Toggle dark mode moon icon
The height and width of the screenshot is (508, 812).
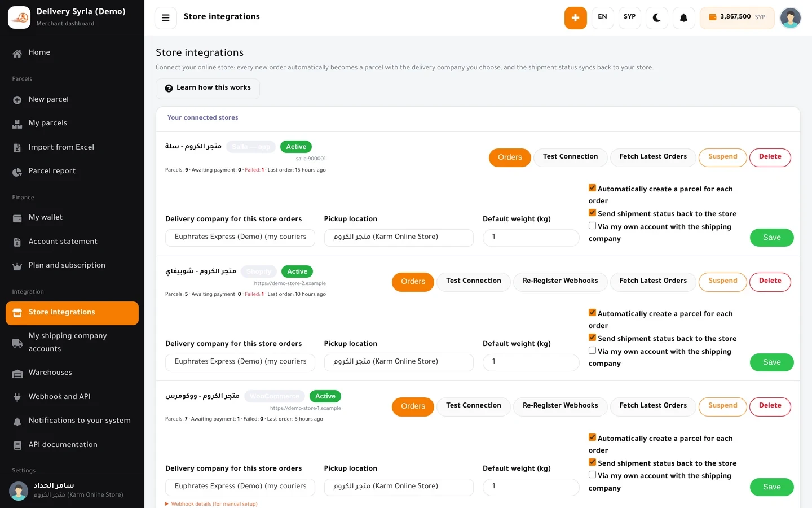[x=657, y=17]
